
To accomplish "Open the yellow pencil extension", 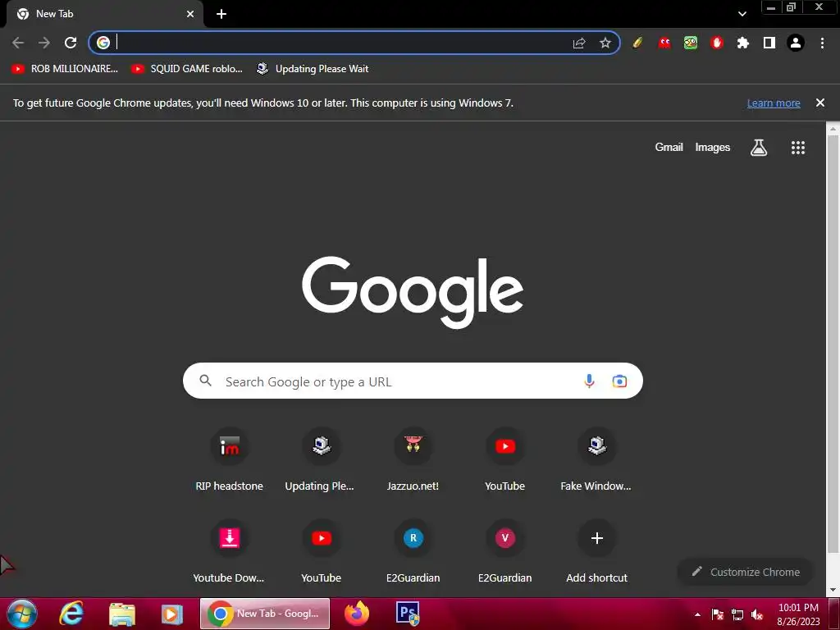I will click(637, 43).
